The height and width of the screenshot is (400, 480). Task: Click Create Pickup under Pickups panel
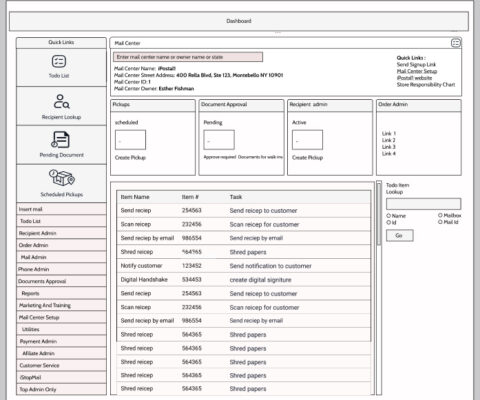click(130, 158)
